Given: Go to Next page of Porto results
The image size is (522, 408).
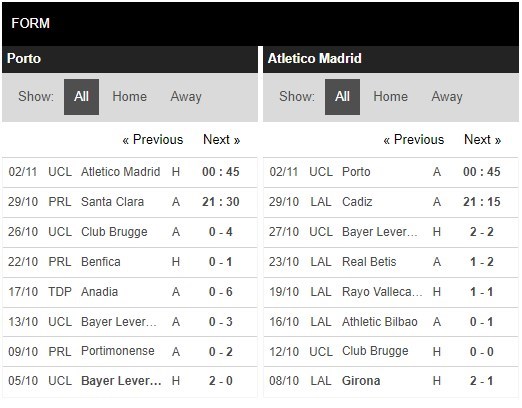Looking at the screenshot, I should pyautogui.click(x=222, y=139).
